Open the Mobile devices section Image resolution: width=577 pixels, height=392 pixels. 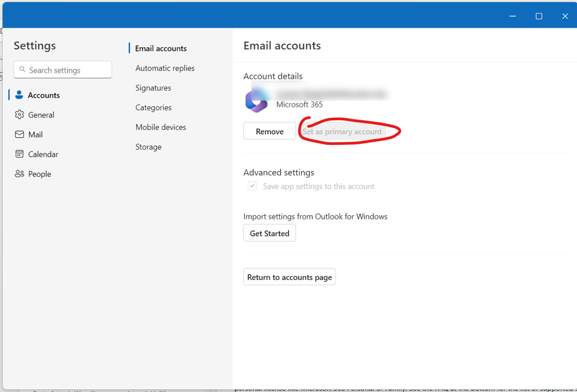(x=161, y=127)
